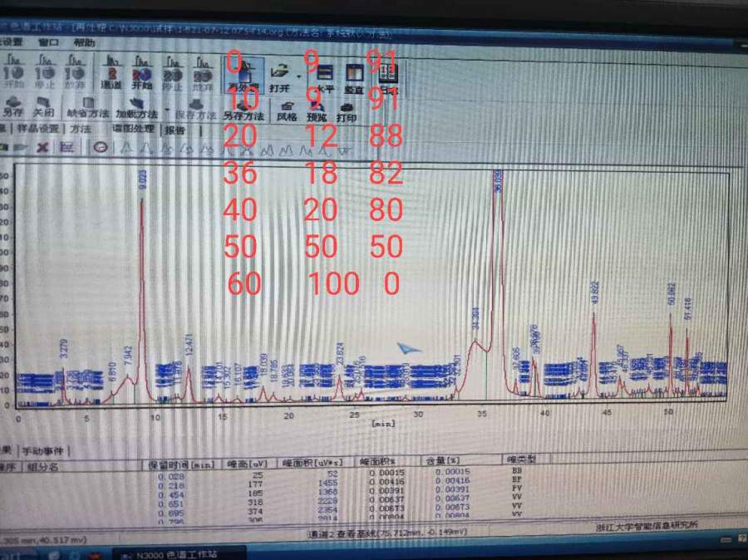Click channel 2 停止 stop icon
The width and height of the screenshot is (748, 560).
coord(172,73)
